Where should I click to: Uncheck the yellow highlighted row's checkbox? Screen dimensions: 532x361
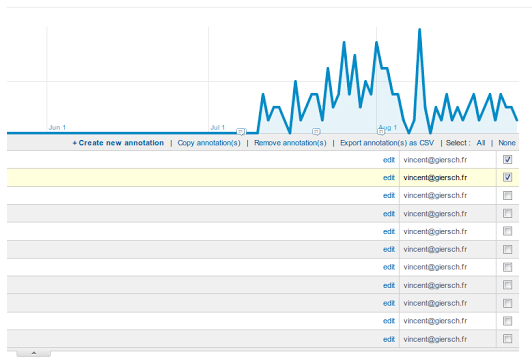coord(507,177)
